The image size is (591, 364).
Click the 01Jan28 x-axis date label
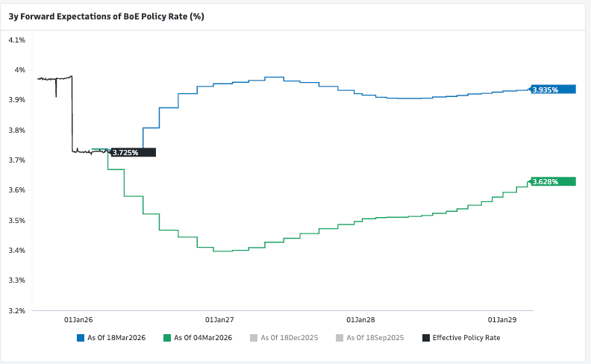pos(361,319)
